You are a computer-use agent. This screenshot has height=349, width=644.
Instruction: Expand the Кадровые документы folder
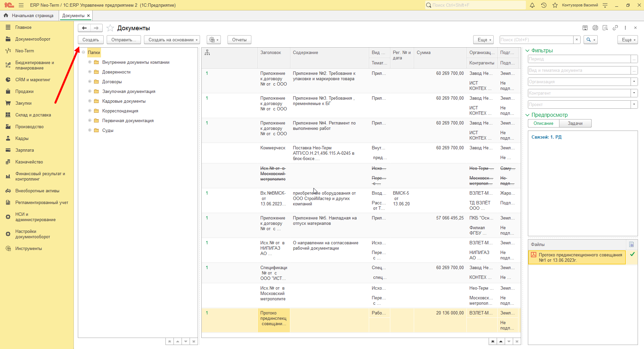point(90,101)
